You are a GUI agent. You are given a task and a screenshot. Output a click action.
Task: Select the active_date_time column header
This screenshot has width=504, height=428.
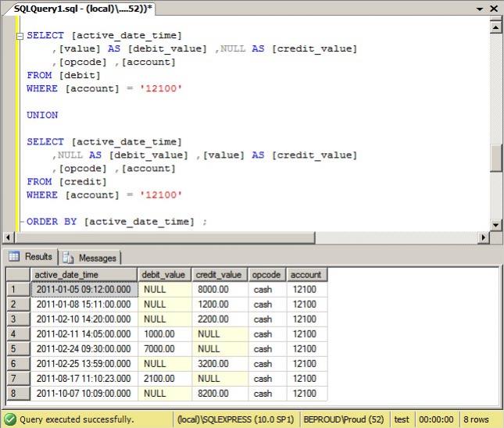(84, 275)
